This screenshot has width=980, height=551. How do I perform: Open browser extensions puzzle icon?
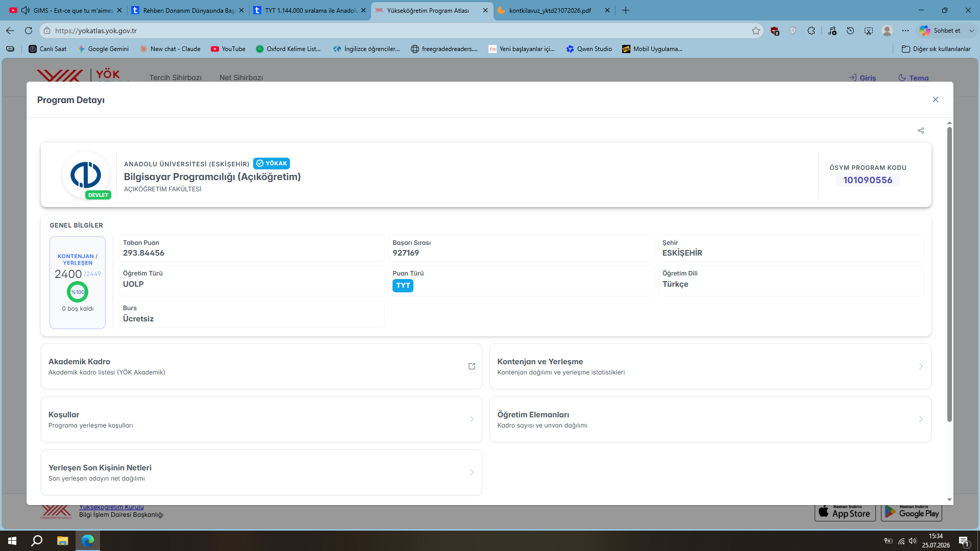(811, 31)
